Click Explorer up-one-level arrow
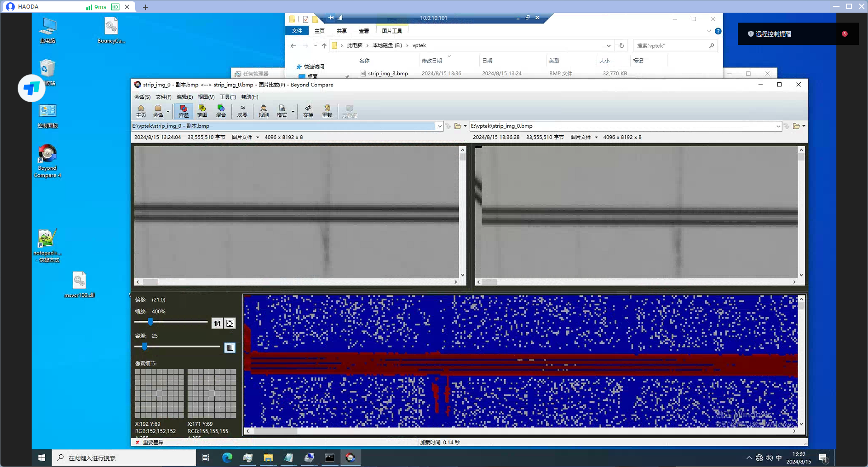This screenshot has width=868, height=467. (x=324, y=46)
